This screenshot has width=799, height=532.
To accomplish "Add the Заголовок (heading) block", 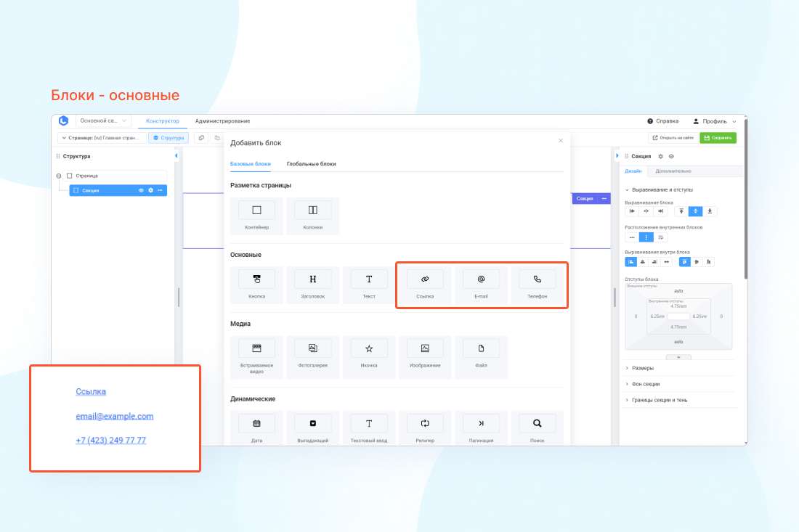I will click(312, 285).
